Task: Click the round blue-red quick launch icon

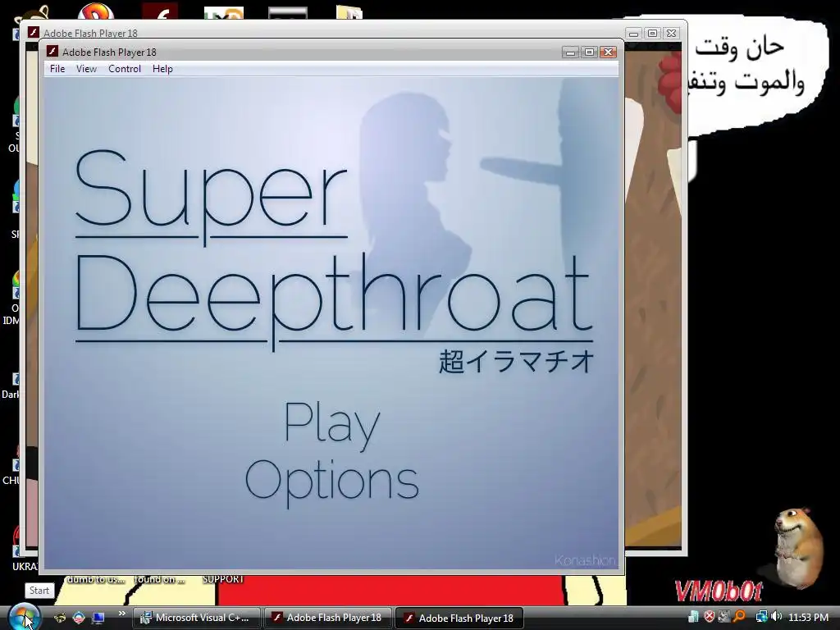Action: tap(79, 618)
